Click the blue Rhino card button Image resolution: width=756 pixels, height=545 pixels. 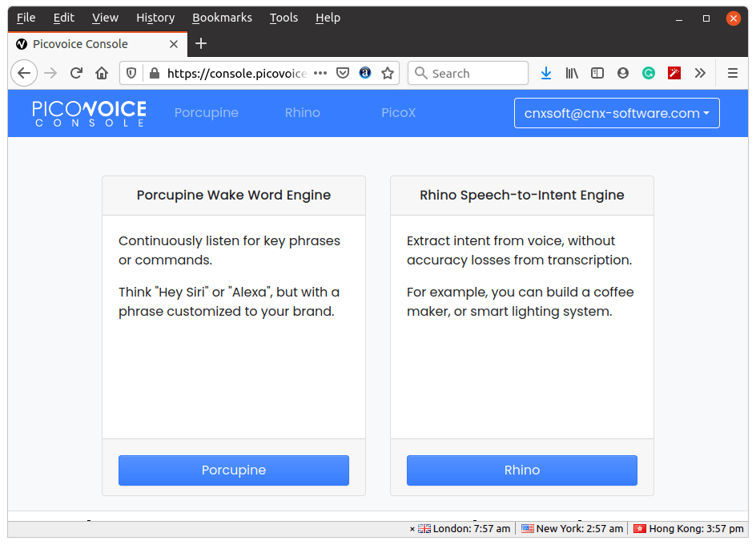pos(521,470)
